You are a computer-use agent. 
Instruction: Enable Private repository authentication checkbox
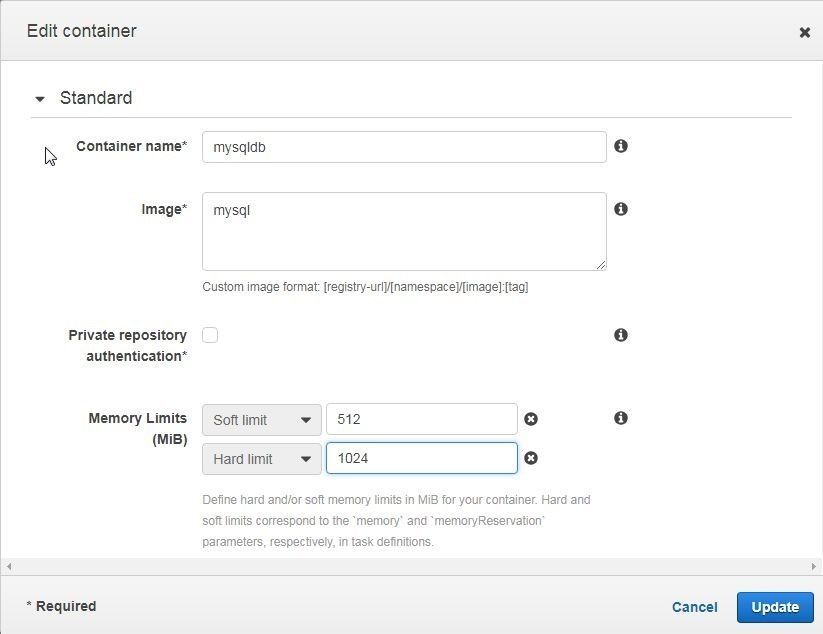click(x=210, y=335)
